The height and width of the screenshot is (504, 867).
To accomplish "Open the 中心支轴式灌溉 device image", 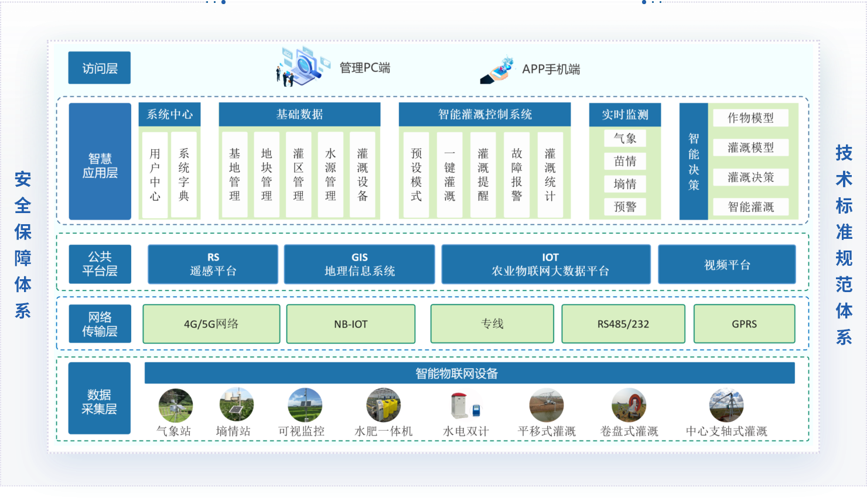I will coord(726,405).
